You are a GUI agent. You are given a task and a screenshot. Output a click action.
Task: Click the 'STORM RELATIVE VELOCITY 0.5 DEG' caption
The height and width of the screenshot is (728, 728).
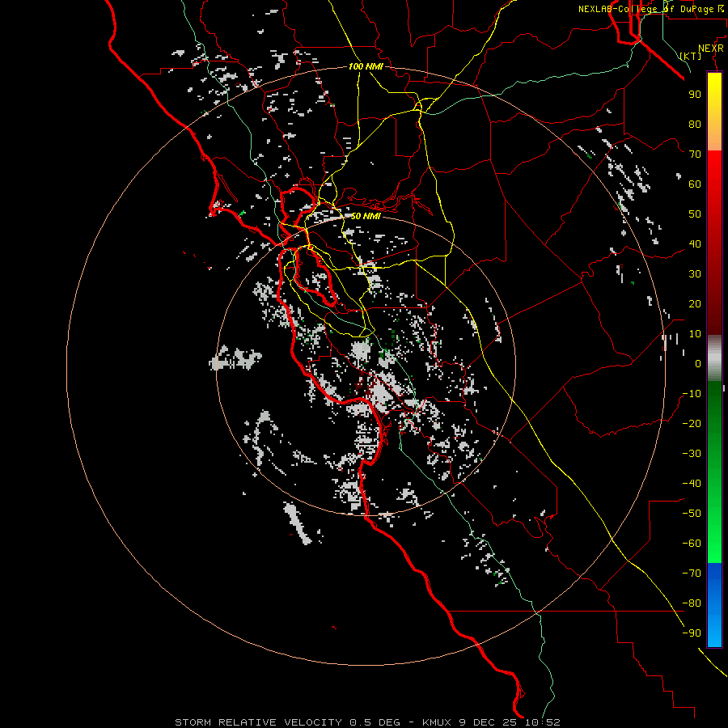coord(287,722)
